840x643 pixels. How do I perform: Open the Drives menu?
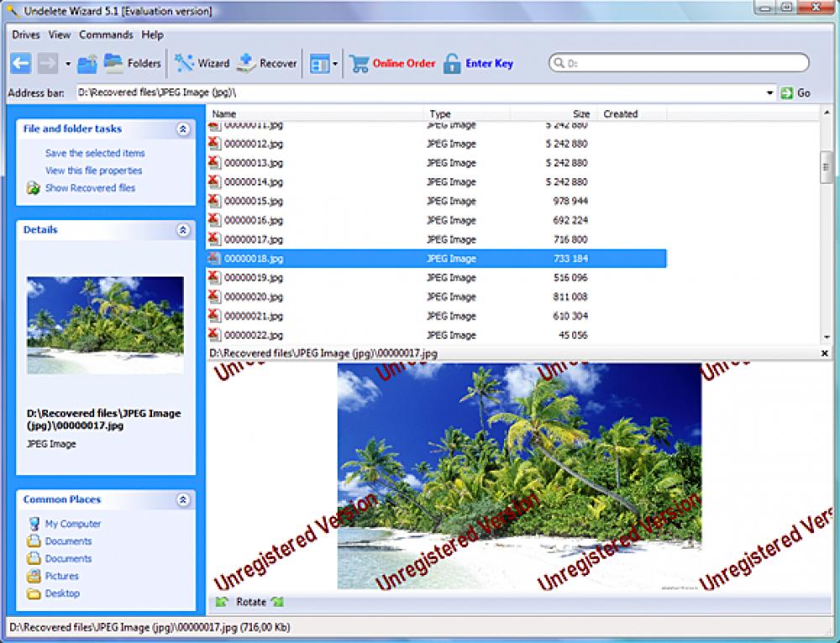(x=24, y=34)
